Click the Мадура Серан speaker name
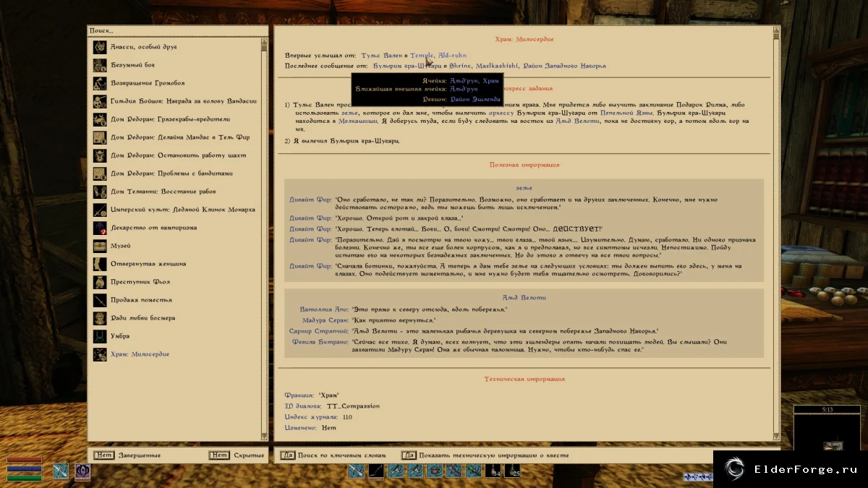Image resolution: width=868 pixels, height=488 pixels. pos(325,320)
